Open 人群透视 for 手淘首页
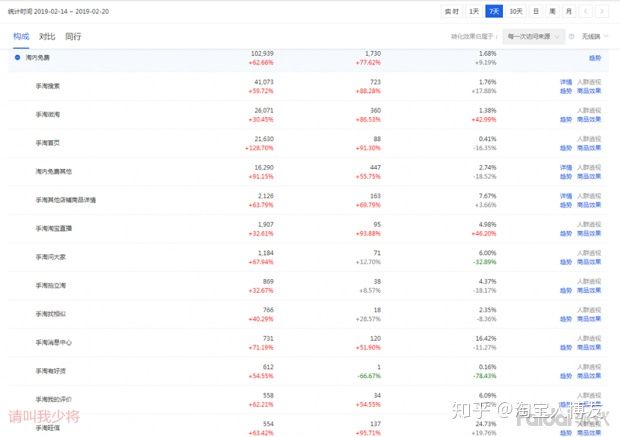 tap(589, 139)
